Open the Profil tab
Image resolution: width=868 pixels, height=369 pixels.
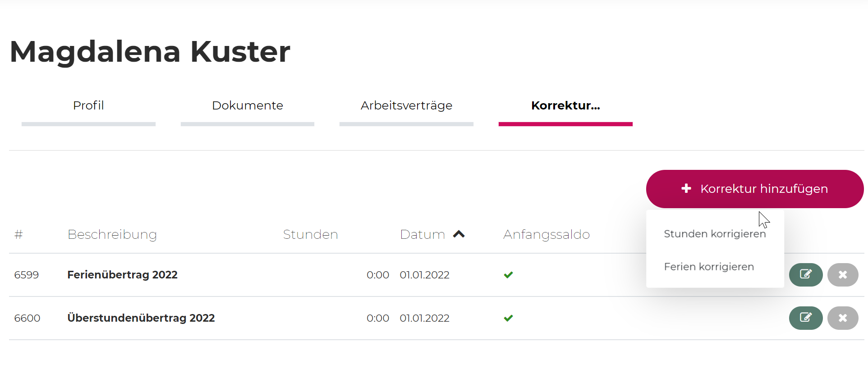(x=88, y=105)
